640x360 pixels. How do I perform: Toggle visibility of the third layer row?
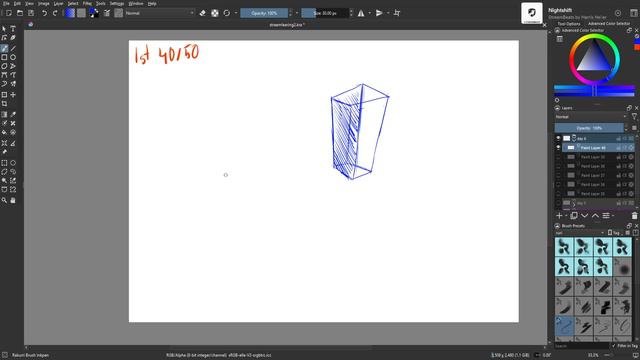tap(558, 157)
